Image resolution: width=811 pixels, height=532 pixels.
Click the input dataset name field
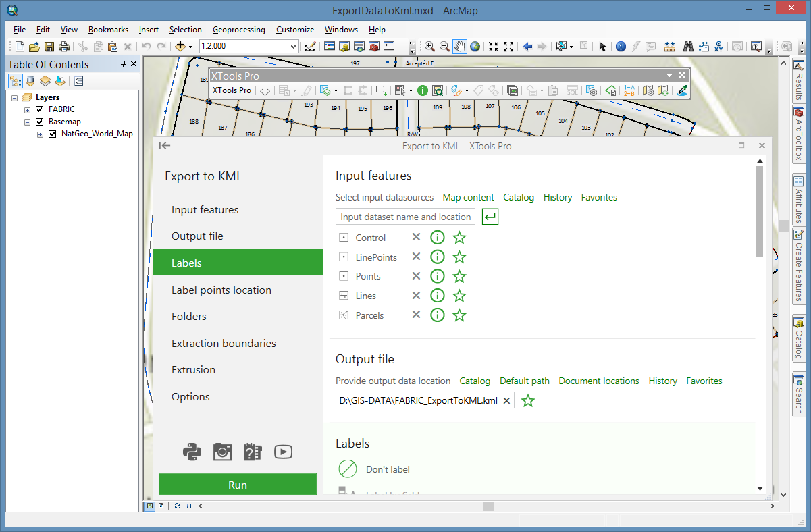coord(405,217)
